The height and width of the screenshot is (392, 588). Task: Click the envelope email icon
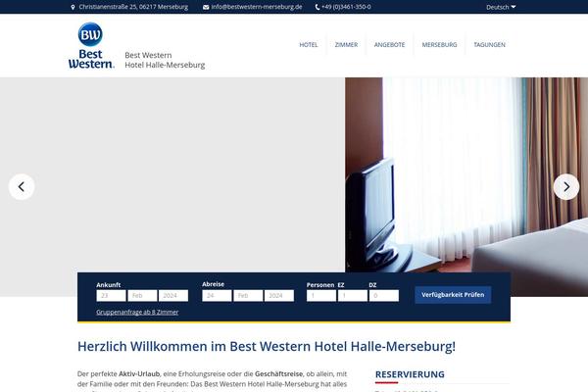[x=206, y=7]
